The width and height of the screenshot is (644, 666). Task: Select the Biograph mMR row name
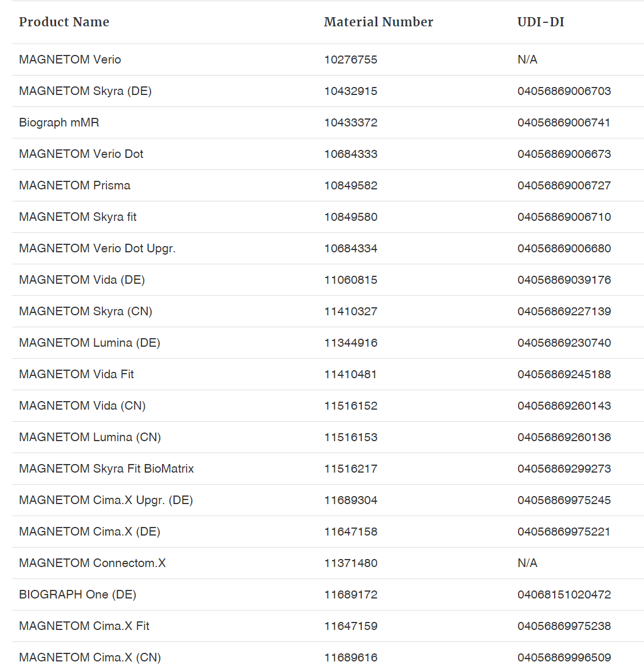click(x=59, y=122)
